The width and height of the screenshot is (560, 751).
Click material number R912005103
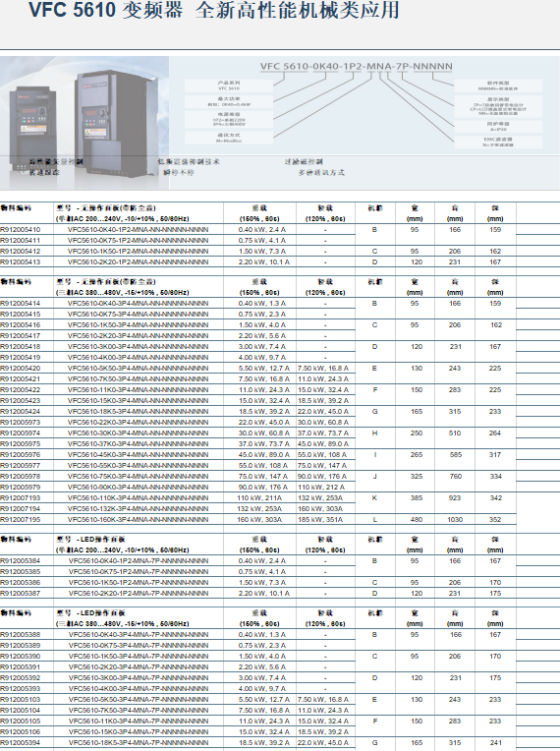pos(21,700)
